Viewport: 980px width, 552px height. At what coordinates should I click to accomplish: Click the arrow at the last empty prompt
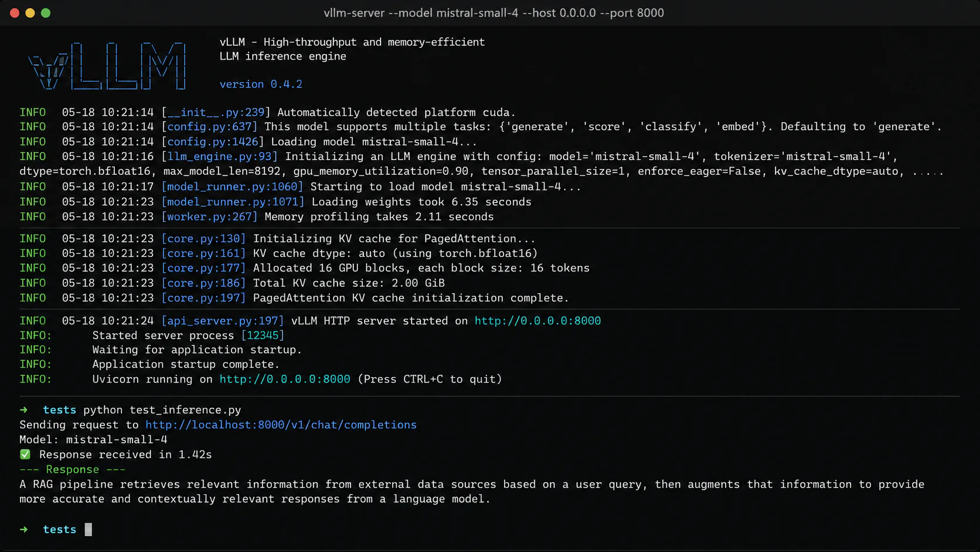click(23, 530)
